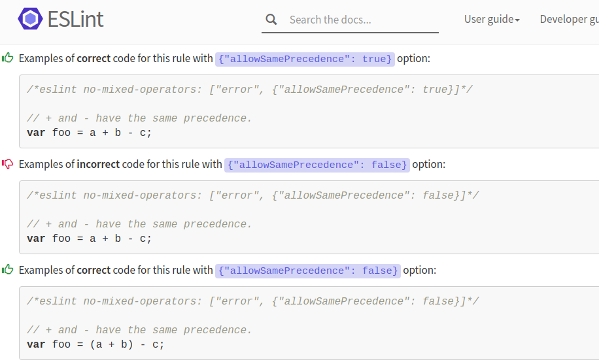The image size is (599, 364).
Task: Click the thumbs-up icon beside the allowSamePrecedence true example
Action: (8, 58)
